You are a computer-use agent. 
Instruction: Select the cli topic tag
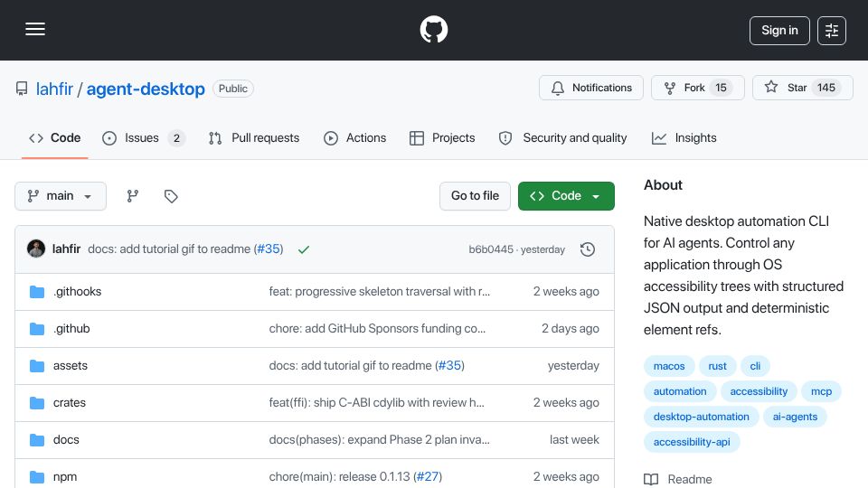[755, 366]
